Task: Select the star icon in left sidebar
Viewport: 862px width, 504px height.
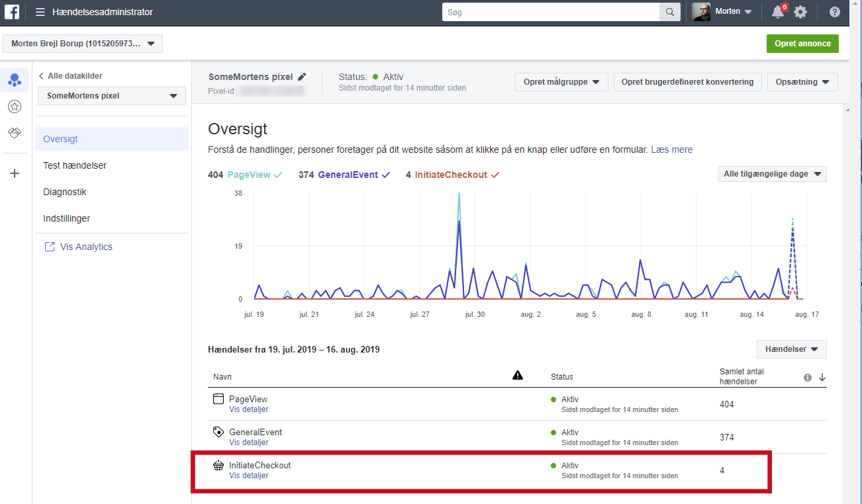Action: click(x=15, y=106)
